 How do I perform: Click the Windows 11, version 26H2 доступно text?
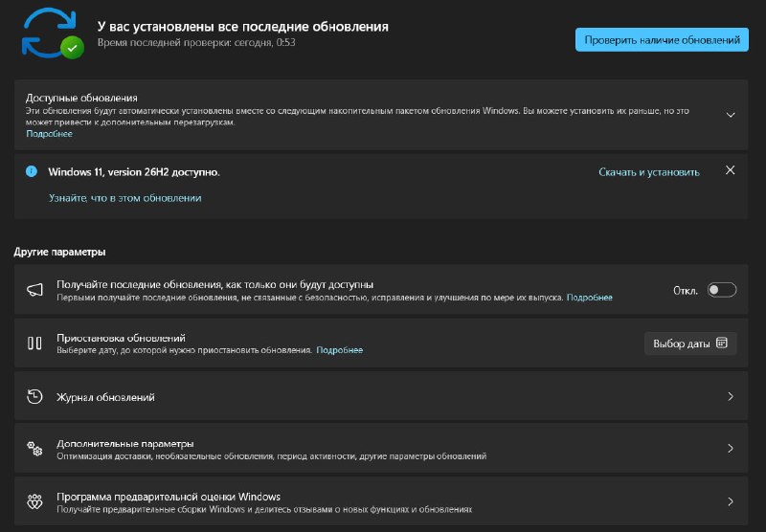[134, 172]
